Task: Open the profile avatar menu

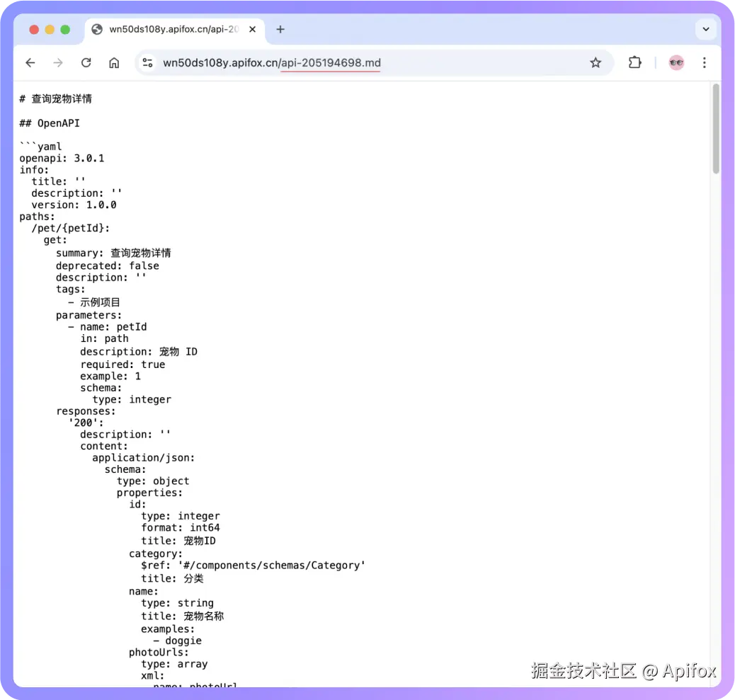Action: 676,63
